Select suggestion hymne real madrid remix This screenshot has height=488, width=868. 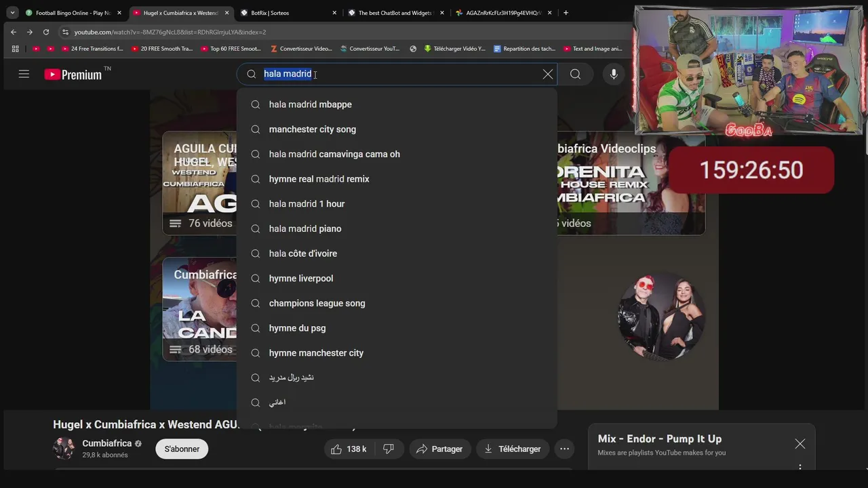397,179
